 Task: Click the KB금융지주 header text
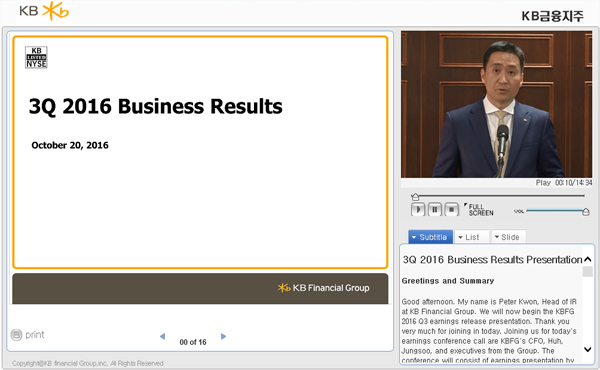[553, 16]
